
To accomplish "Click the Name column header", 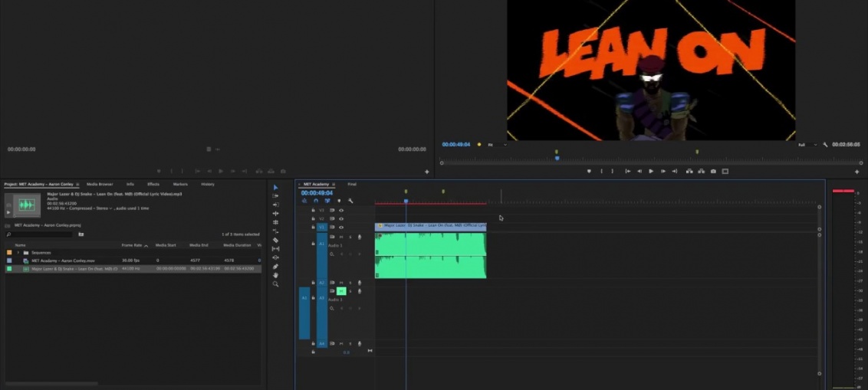I will coord(20,245).
